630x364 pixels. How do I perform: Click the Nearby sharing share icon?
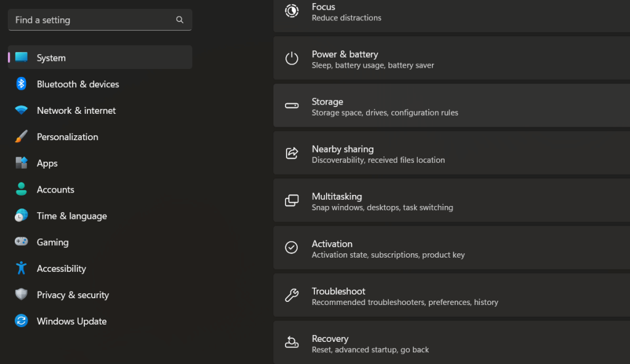click(292, 154)
